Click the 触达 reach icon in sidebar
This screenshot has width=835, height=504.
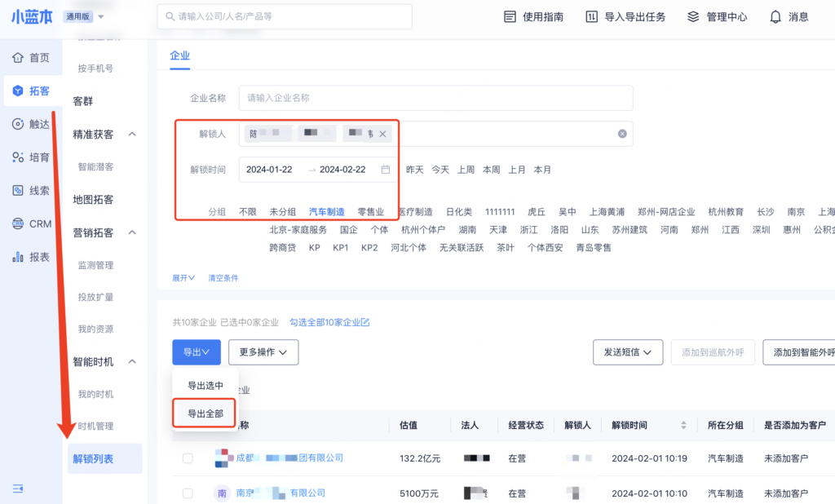pos(18,124)
